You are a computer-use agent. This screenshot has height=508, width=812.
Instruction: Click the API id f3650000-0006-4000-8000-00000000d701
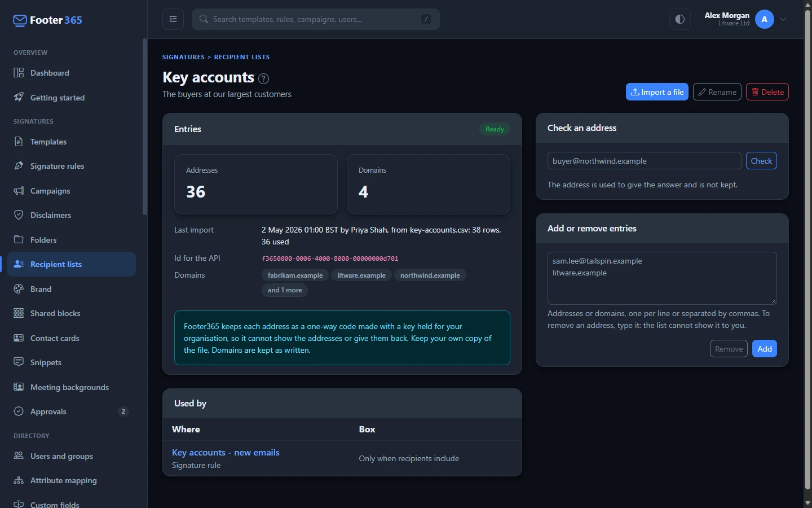330,259
